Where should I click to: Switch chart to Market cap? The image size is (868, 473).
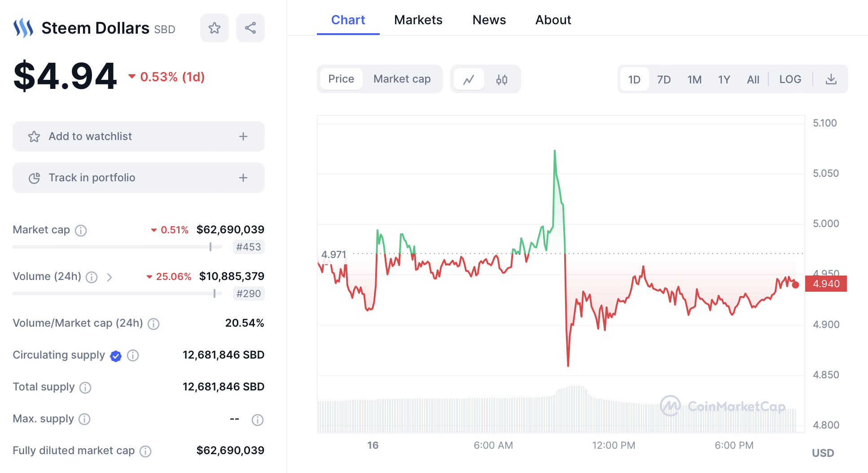click(x=402, y=79)
